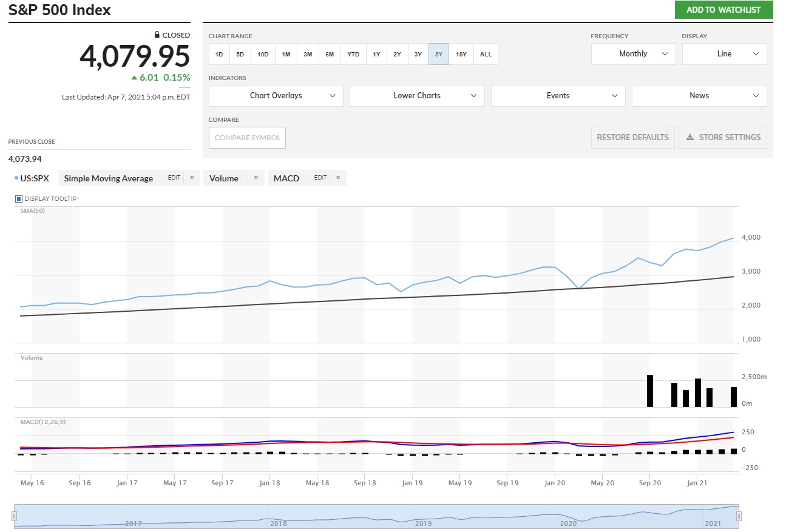Image resolution: width=786 pixels, height=532 pixels.
Task: Edit the Simple Moving Average settings
Action: pos(174,178)
